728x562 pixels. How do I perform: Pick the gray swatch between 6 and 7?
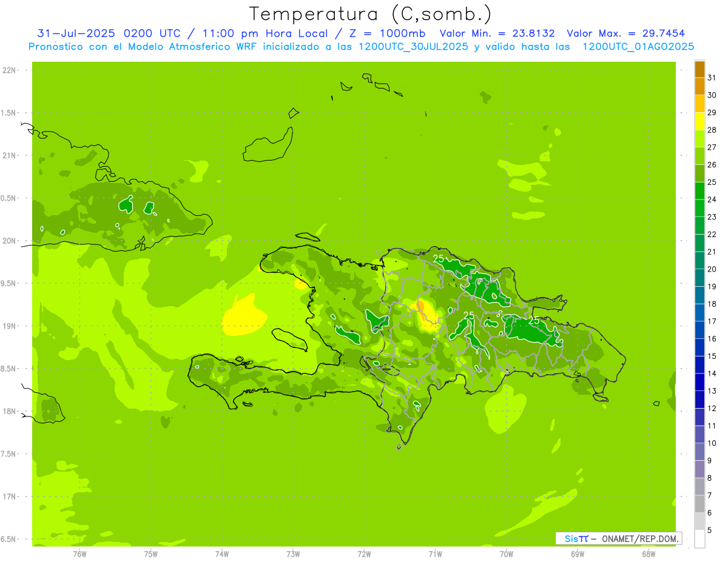pos(700,504)
